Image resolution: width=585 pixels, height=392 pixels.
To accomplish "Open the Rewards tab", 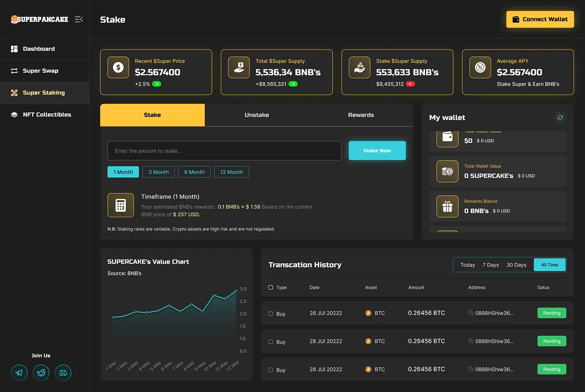I will tap(361, 115).
